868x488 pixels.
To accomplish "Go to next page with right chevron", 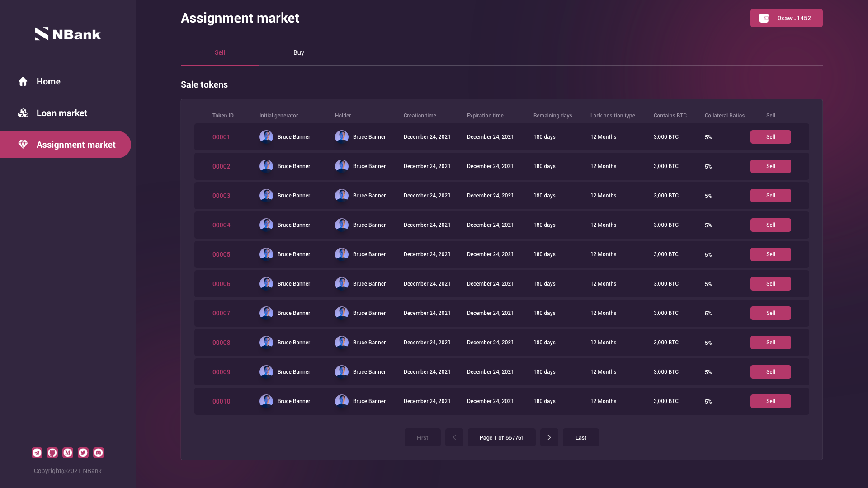I will tap(549, 437).
